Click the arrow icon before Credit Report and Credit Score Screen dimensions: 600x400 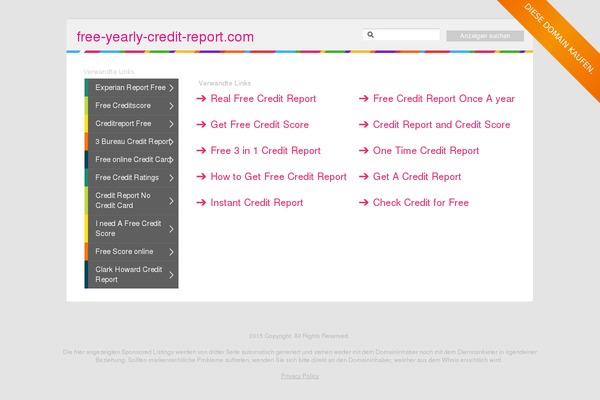[364, 125]
